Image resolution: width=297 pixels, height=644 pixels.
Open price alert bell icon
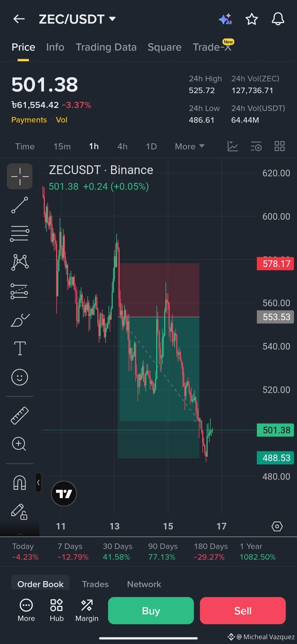tap(278, 19)
